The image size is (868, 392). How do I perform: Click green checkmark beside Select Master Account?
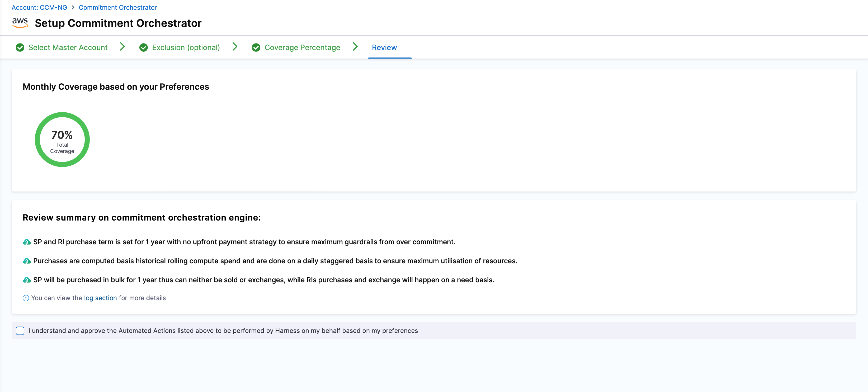coord(20,47)
